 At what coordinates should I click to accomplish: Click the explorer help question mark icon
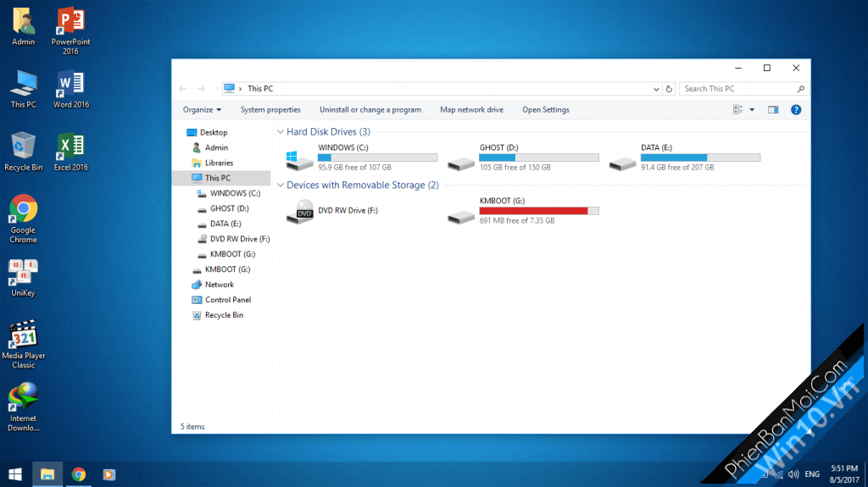coord(796,109)
